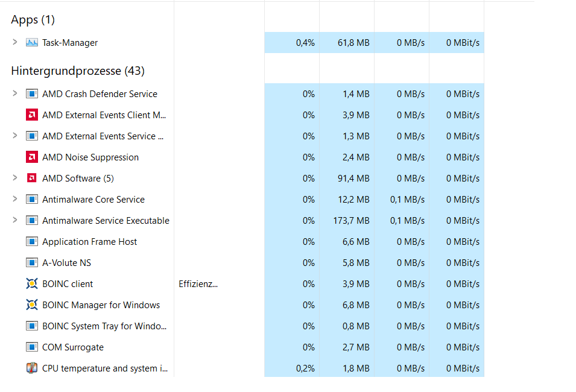Click the AMD Noise Suppression icon
576x392 pixels.
point(32,157)
